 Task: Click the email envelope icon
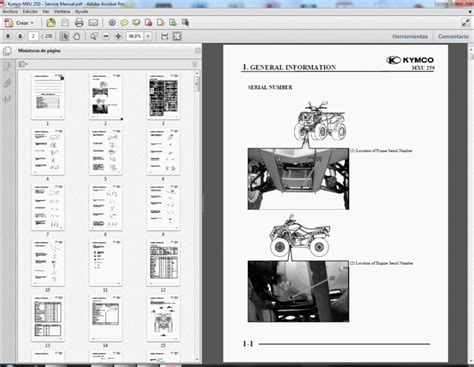[x=93, y=23]
